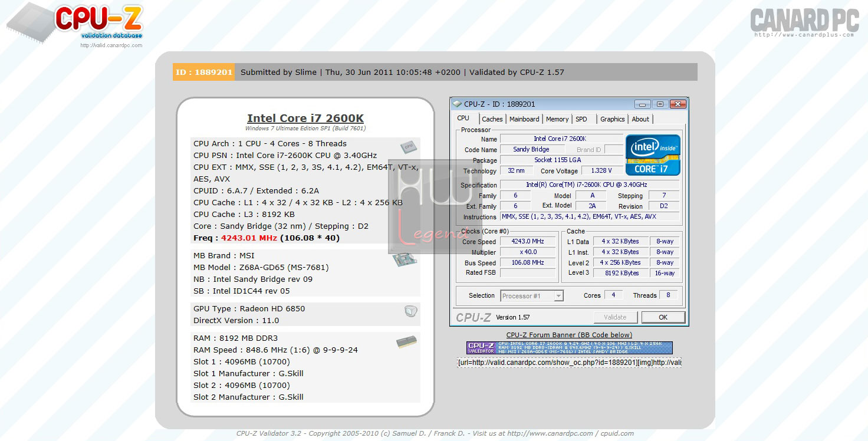Click the OK button
The image size is (868, 441).
pos(663,317)
